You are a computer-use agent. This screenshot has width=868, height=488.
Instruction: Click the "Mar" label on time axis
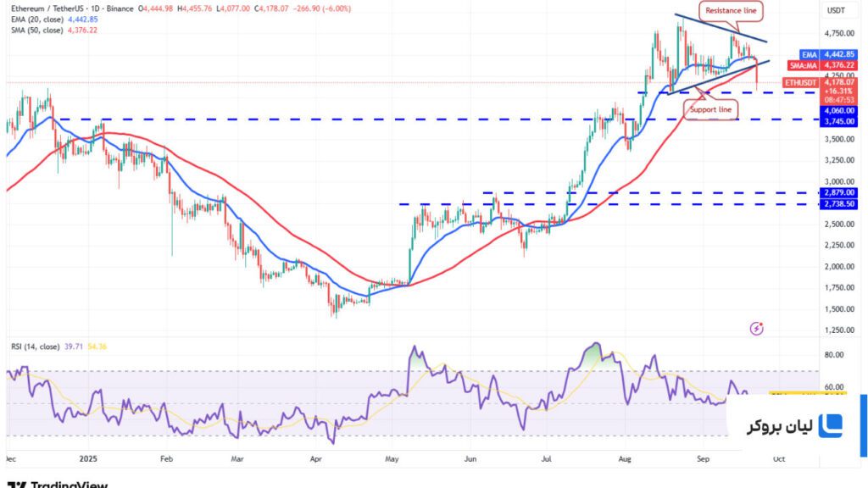pos(237,459)
